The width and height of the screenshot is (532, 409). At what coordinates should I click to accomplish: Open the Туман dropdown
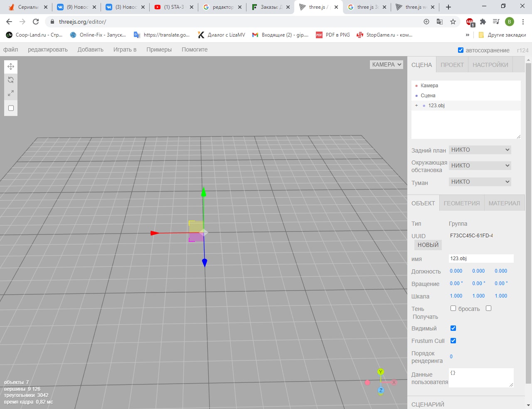coord(480,182)
